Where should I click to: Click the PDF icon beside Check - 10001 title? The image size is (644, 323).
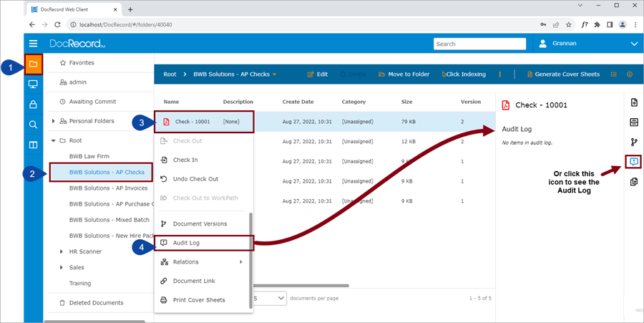tap(506, 105)
